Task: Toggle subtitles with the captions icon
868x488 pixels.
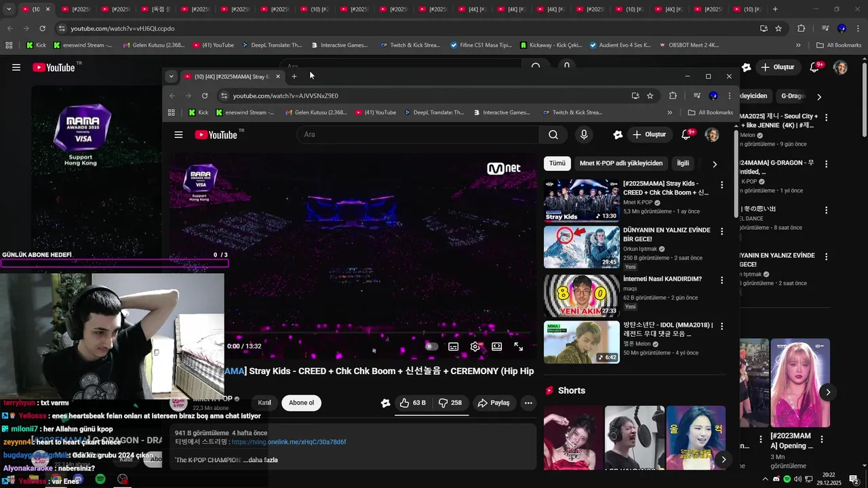Action: coord(453,346)
